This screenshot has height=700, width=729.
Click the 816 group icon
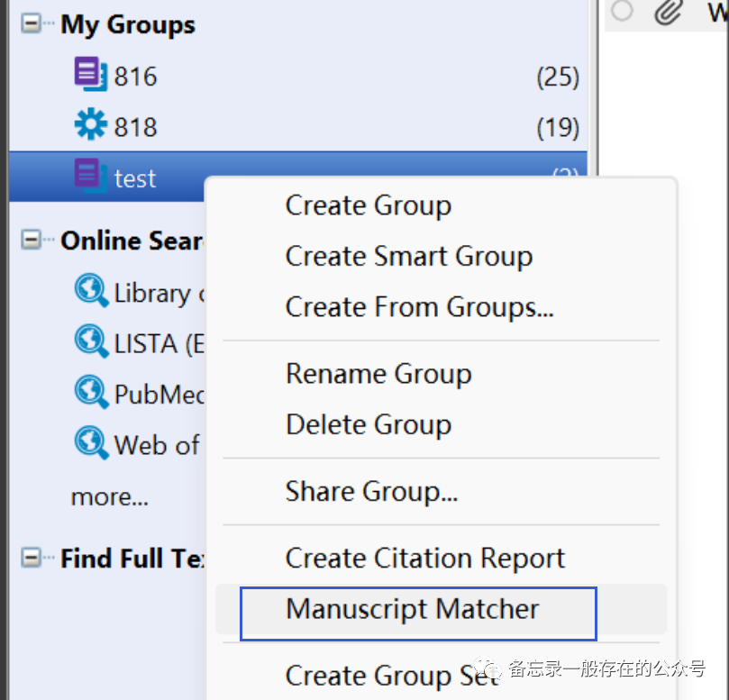[x=90, y=75]
